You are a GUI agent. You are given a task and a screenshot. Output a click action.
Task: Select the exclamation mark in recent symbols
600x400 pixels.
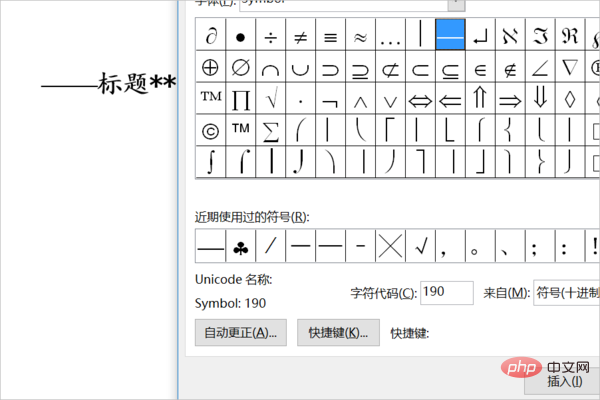pos(594,245)
